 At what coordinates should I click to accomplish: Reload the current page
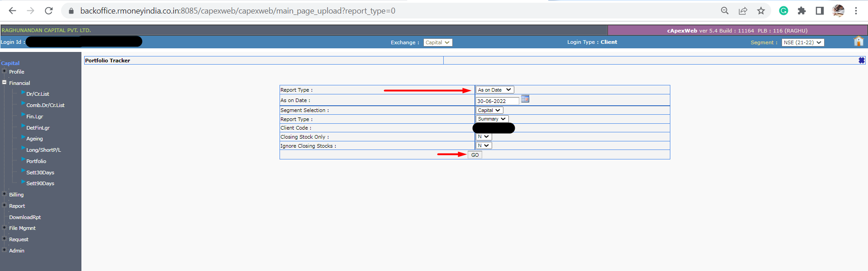[x=49, y=10]
